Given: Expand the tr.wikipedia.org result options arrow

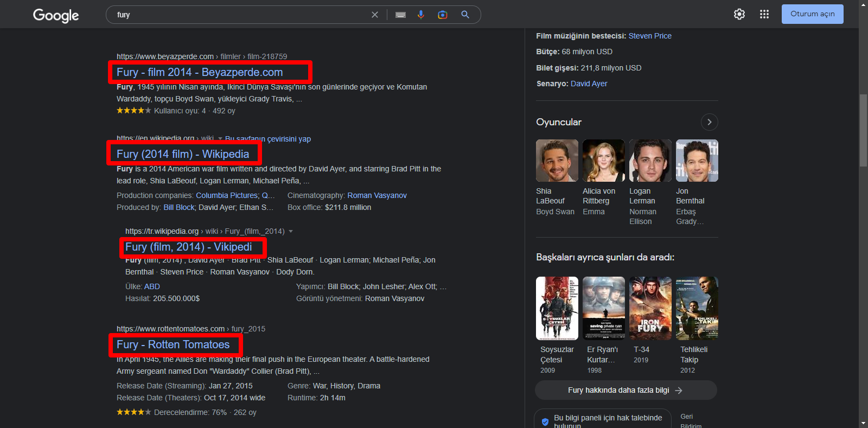Looking at the screenshot, I should pos(291,231).
